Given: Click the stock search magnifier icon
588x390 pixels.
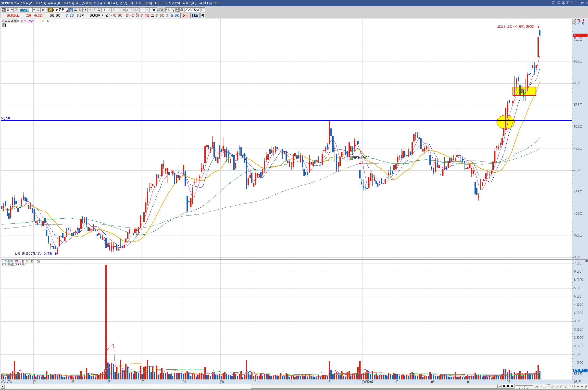Looking at the screenshot, I should [x=38, y=10].
